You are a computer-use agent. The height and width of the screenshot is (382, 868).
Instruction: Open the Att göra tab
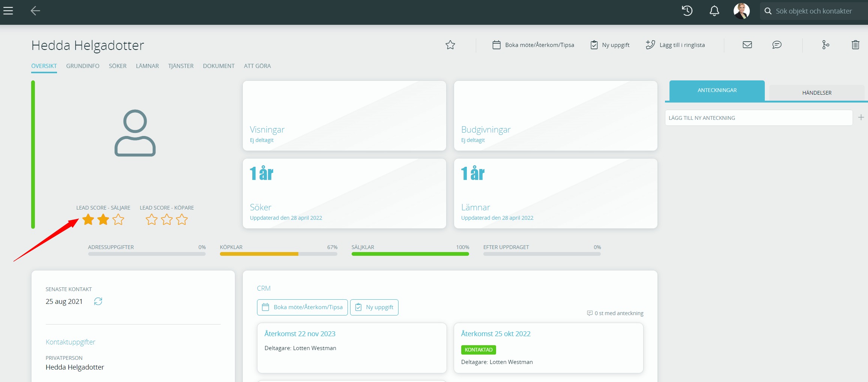257,66
